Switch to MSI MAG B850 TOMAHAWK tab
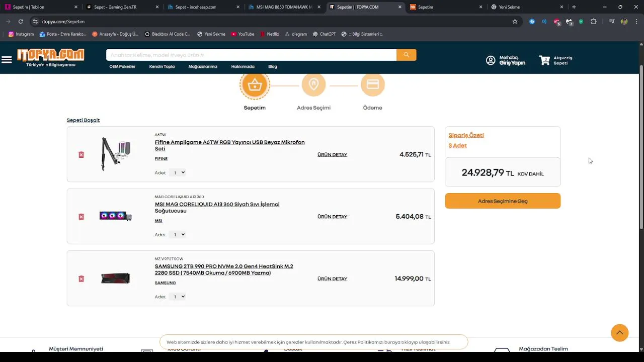This screenshot has width=644, height=362. pyautogui.click(x=285, y=7)
